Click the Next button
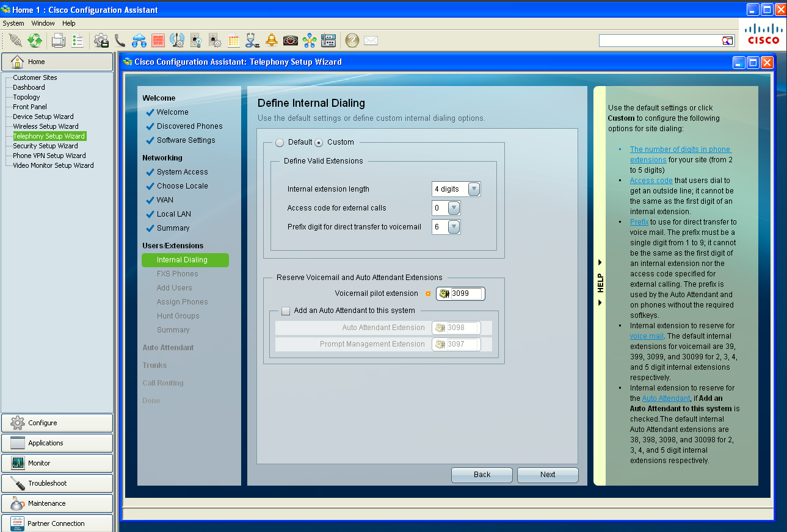 click(548, 475)
